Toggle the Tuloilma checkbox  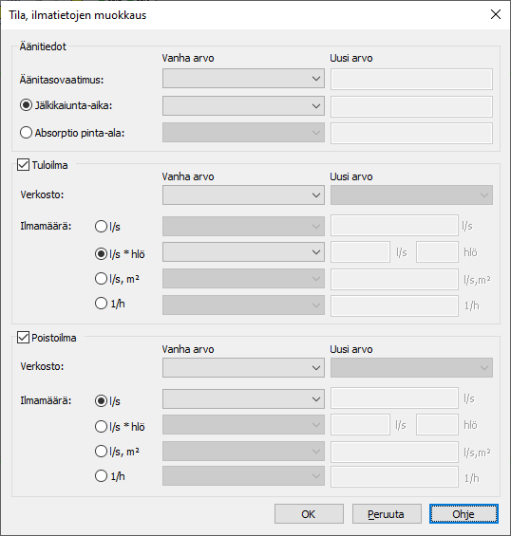[x=23, y=165]
